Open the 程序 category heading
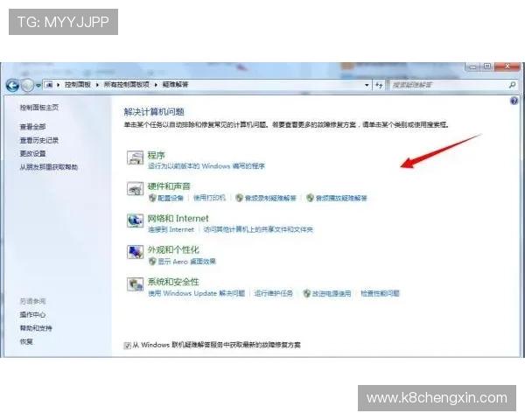Screen dimensions: 525x420 click(x=156, y=155)
